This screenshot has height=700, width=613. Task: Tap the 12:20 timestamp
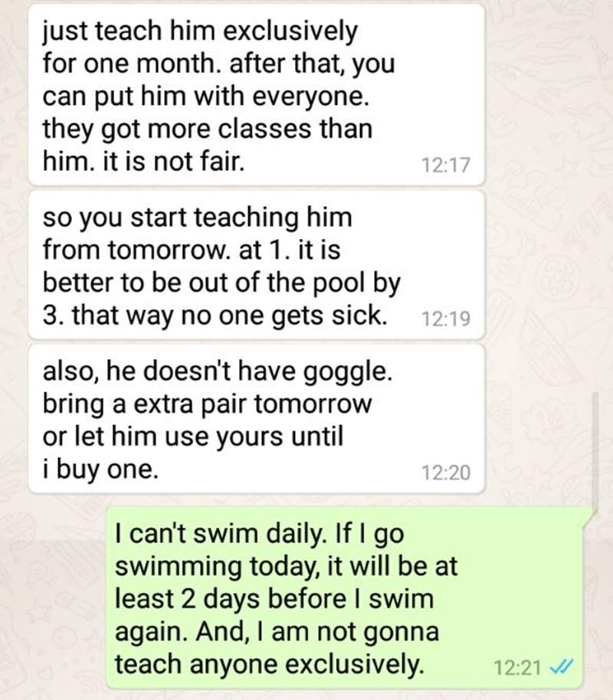tap(446, 473)
